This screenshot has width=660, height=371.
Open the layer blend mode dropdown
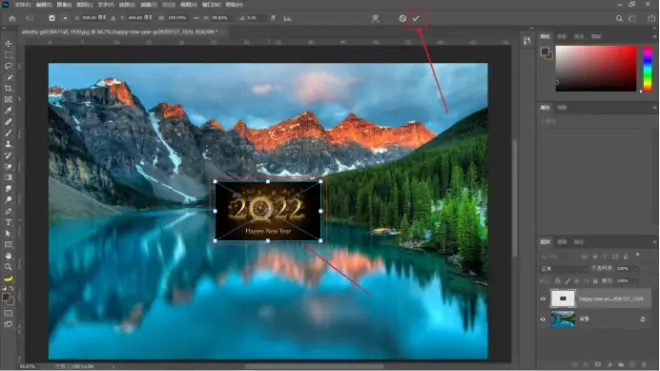click(564, 269)
